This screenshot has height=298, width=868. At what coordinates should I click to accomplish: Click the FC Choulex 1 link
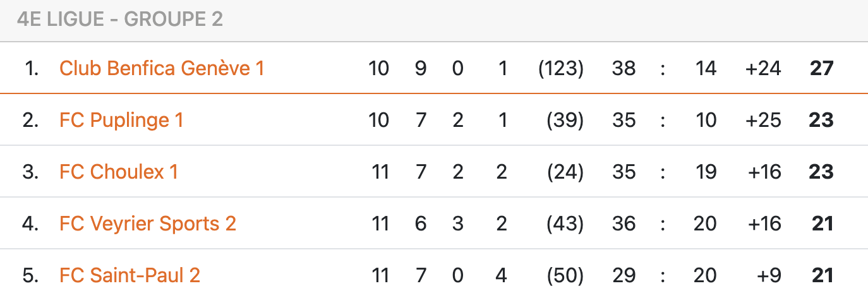(119, 172)
